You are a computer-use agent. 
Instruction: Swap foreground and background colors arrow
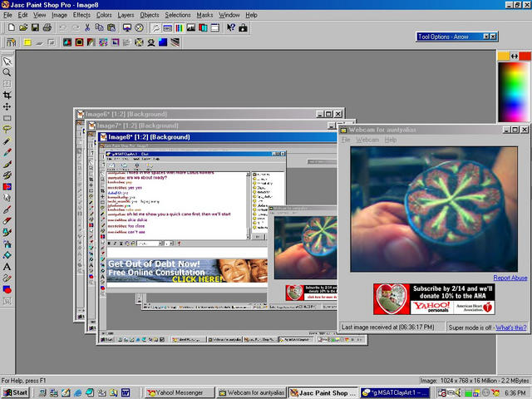tap(515, 56)
